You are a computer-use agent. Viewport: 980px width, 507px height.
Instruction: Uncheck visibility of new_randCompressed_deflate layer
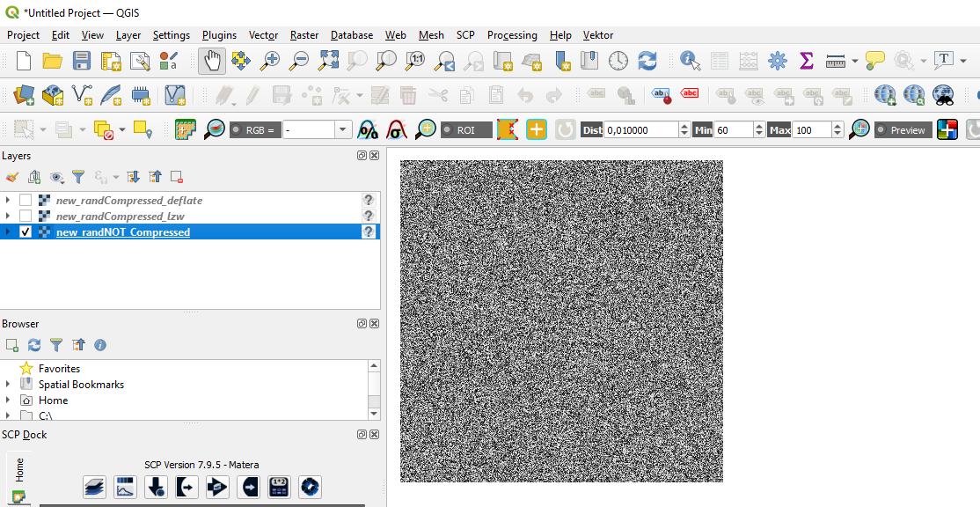coord(25,200)
